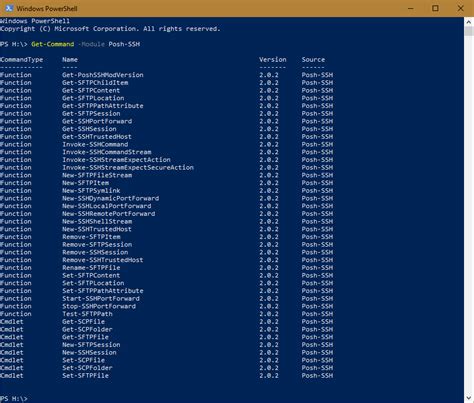Select Invoke-SSHCommand function name
474x403 pixels.
click(95, 144)
